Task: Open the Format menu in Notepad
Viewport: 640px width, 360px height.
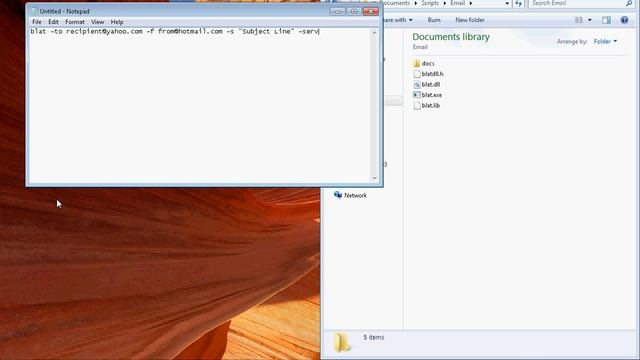Action: 75,22
